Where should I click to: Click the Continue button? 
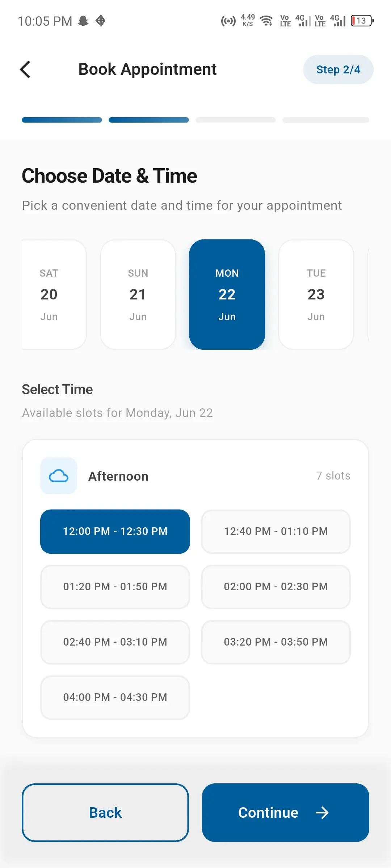[x=286, y=813]
